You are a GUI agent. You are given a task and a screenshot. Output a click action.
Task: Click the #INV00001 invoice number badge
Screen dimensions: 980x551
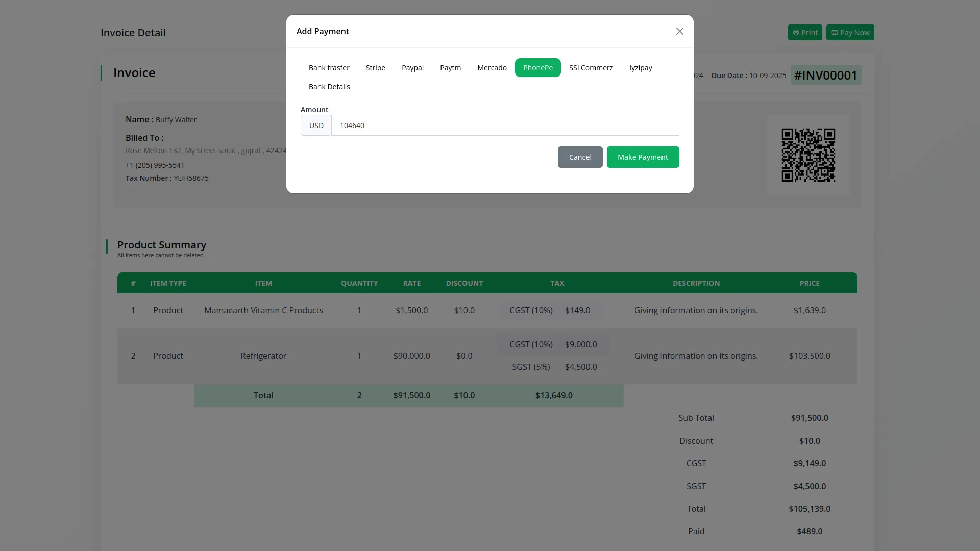tap(825, 76)
